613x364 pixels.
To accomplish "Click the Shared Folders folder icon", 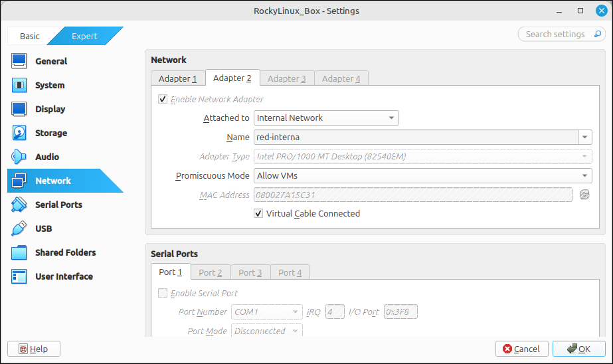I will tap(19, 252).
